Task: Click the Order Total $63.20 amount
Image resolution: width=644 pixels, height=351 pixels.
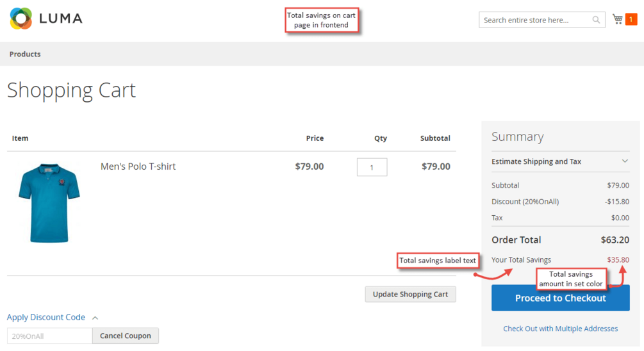Action: point(615,240)
